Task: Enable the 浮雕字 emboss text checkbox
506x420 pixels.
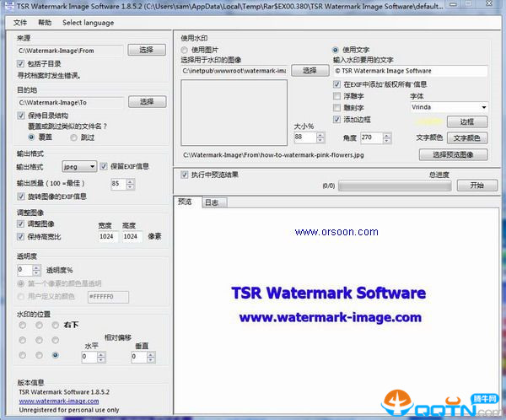Action: point(336,96)
